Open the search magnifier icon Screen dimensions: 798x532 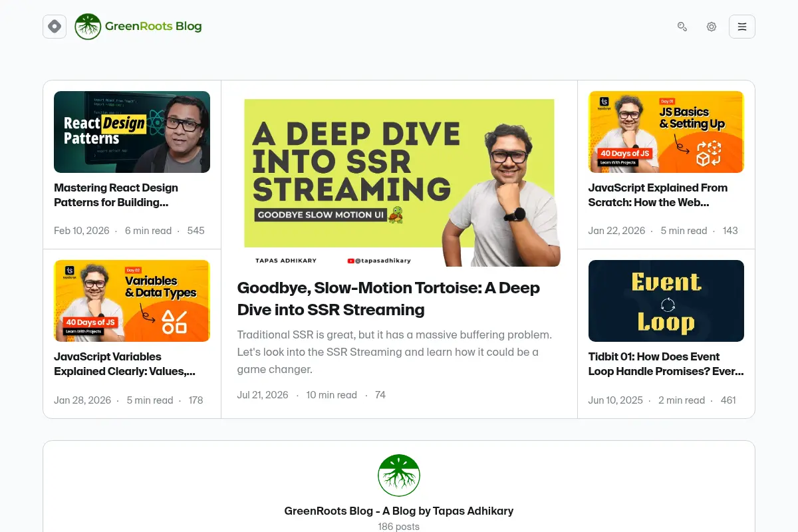point(682,27)
